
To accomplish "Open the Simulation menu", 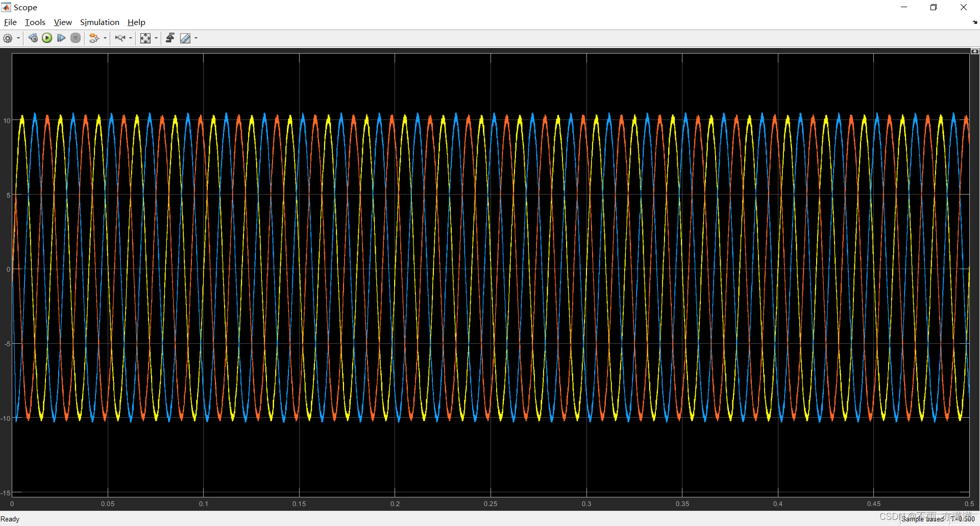I will [x=100, y=22].
